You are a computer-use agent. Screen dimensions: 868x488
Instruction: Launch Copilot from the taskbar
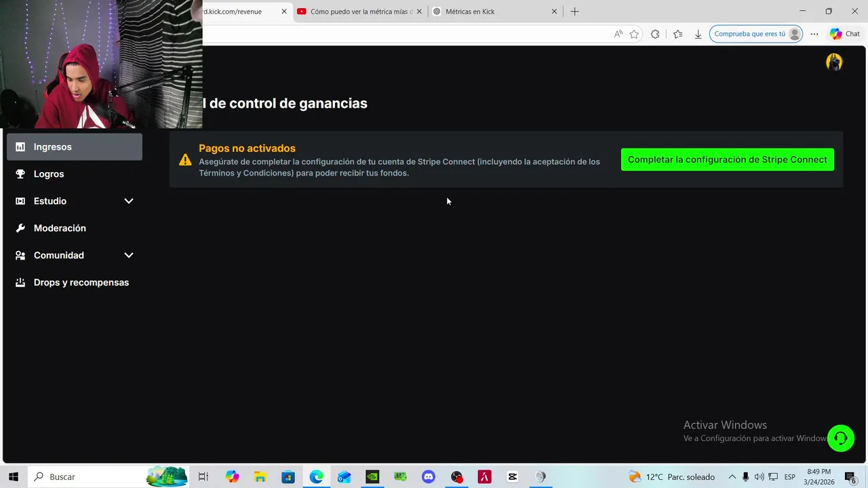pyautogui.click(x=233, y=476)
